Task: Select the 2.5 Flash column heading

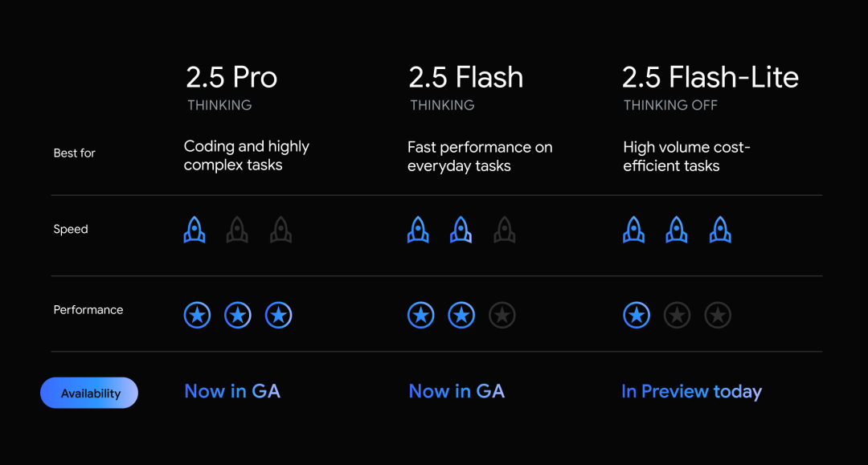Action: (466, 77)
